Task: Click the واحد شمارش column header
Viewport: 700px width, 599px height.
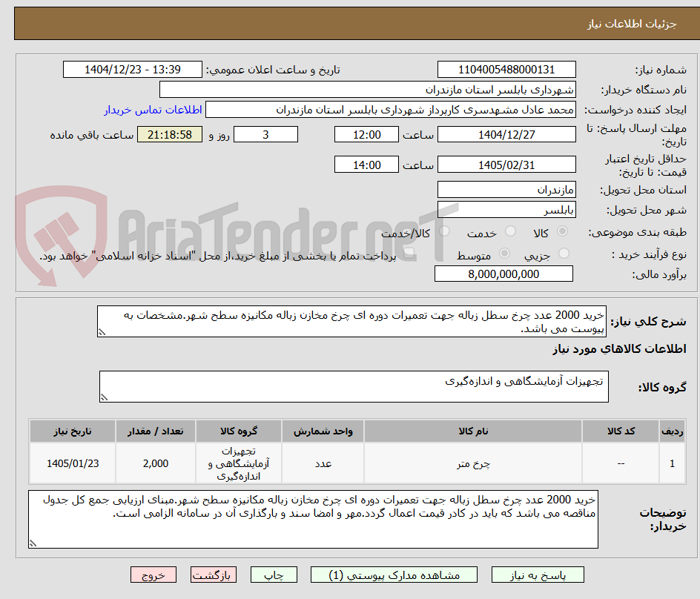Action: pos(323,431)
